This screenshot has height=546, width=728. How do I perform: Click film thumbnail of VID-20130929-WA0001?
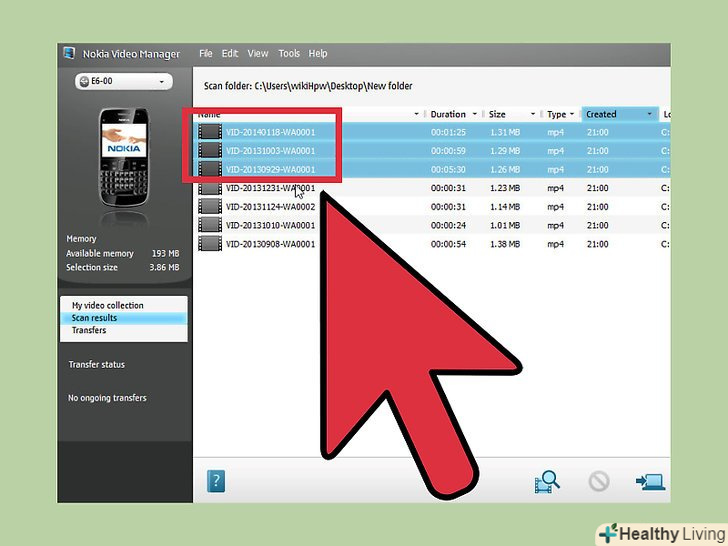(x=210, y=169)
